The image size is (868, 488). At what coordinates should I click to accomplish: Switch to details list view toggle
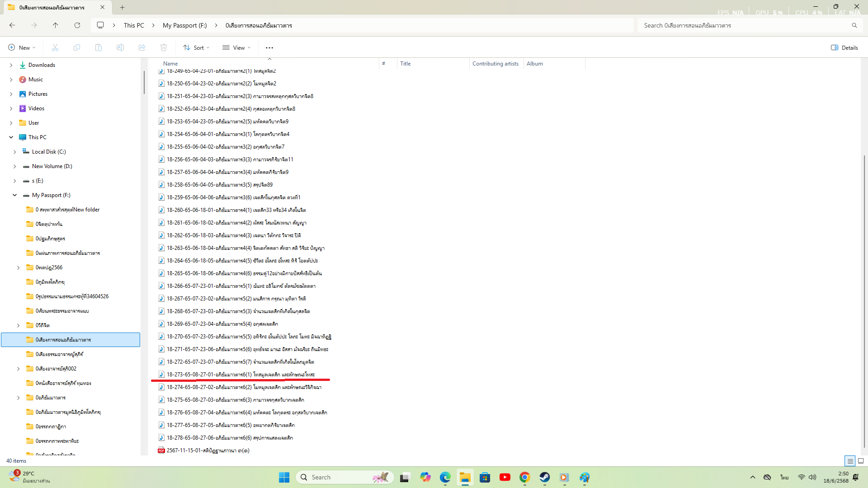click(x=850, y=461)
